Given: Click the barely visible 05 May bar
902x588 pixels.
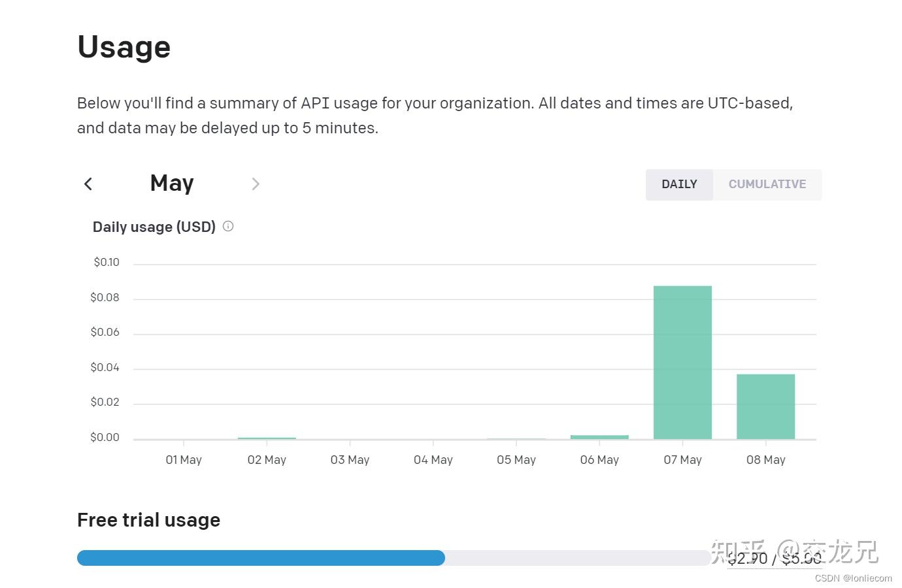Looking at the screenshot, I should [x=516, y=438].
